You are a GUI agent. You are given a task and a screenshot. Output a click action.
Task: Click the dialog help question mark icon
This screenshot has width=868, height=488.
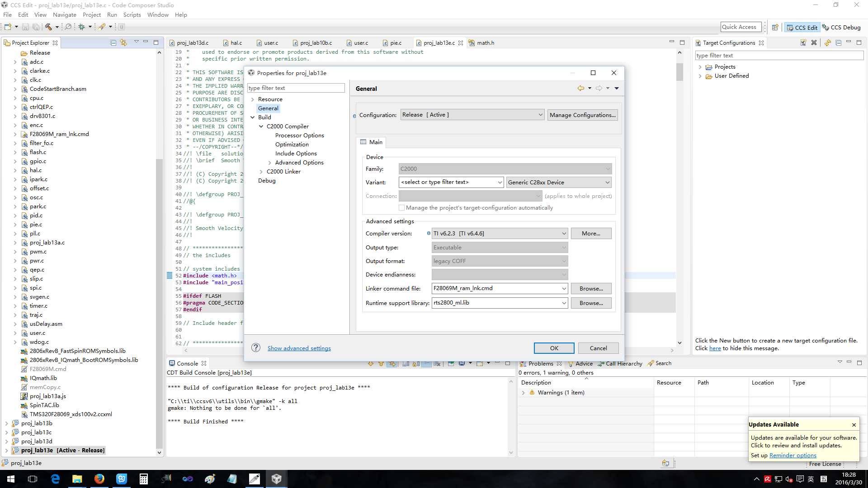pyautogui.click(x=256, y=347)
